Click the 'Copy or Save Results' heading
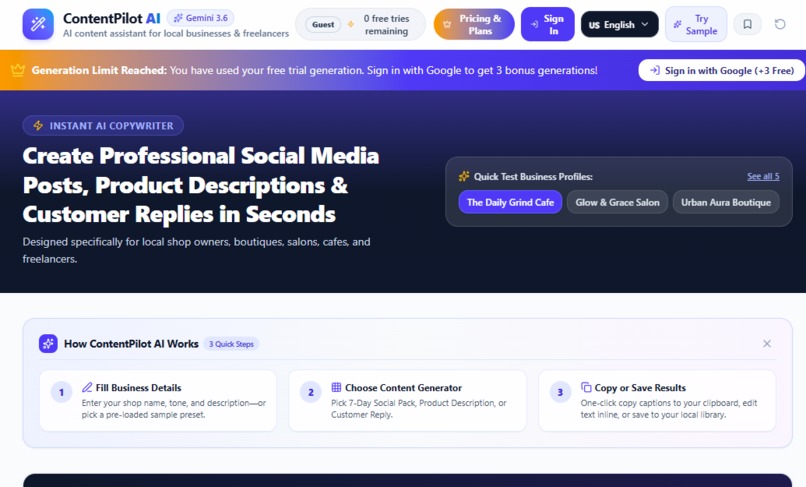This screenshot has width=806, height=487. [x=640, y=388]
